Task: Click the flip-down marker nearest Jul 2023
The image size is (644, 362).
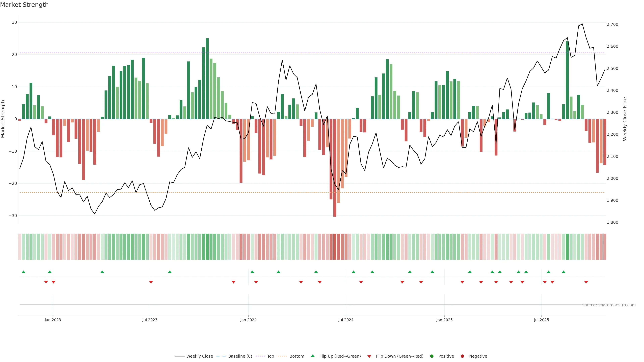Action: 151,282
